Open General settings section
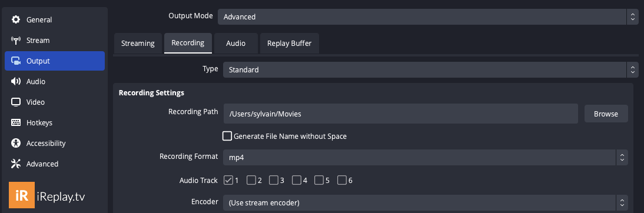Image resolution: width=644 pixels, height=213 pixels. 55,19
